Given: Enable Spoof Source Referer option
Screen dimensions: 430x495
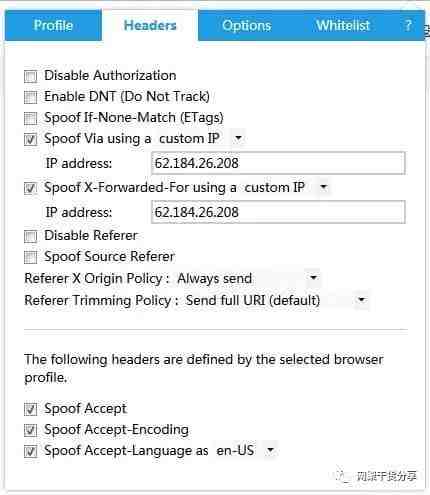Looking at the screenshot, I should tap(30, 257).
